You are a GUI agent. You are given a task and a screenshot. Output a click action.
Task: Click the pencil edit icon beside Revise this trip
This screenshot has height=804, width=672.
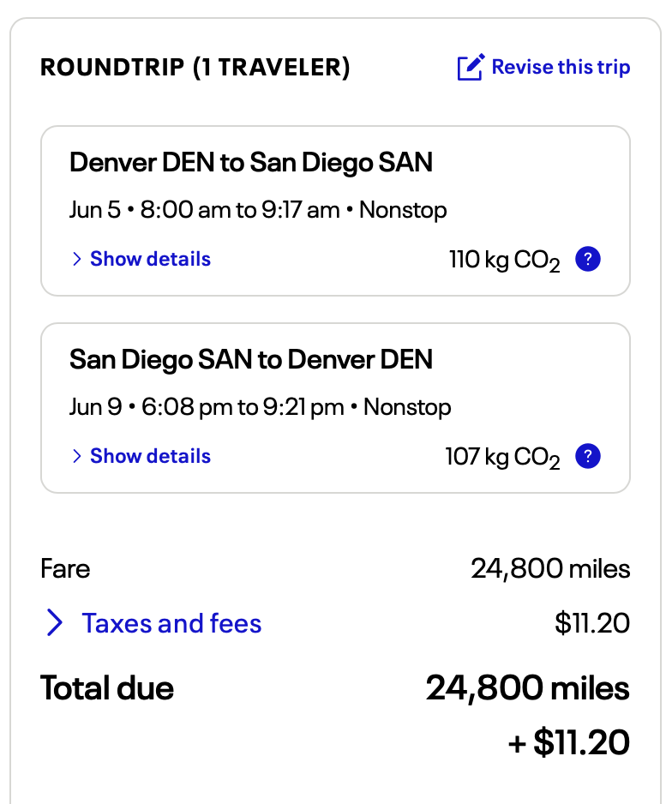[471, 68]
